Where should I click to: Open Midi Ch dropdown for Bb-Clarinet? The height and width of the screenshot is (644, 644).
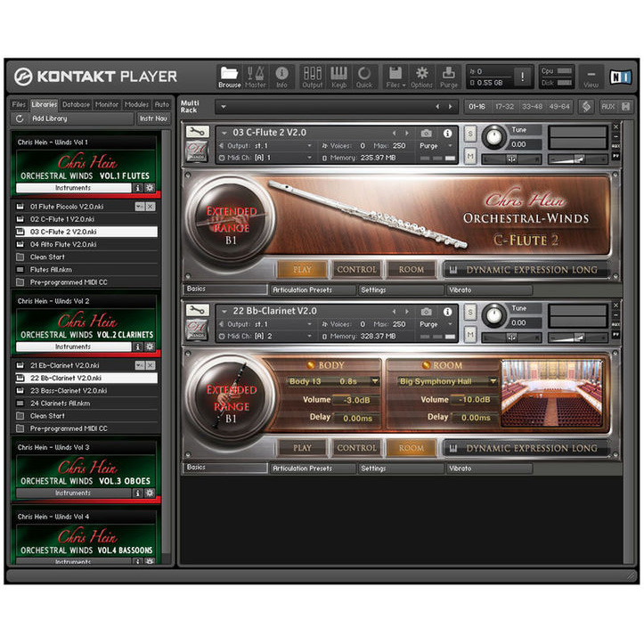pos(309,336)
